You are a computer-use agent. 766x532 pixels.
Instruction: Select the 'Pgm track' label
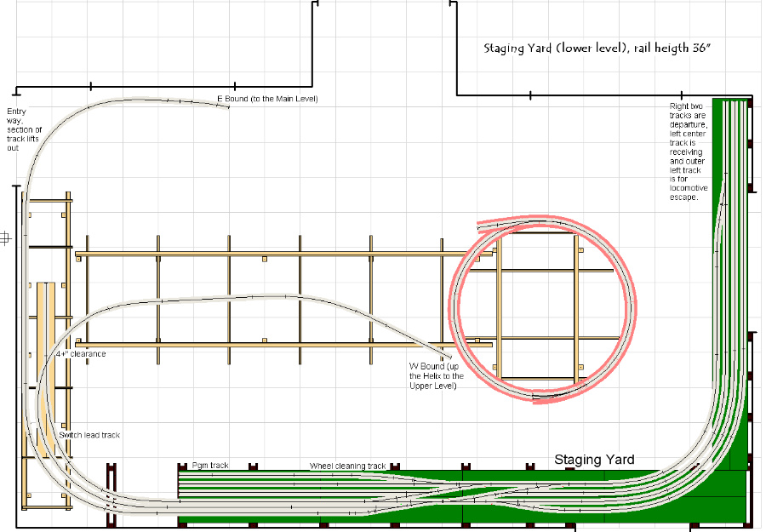(210, 465)
